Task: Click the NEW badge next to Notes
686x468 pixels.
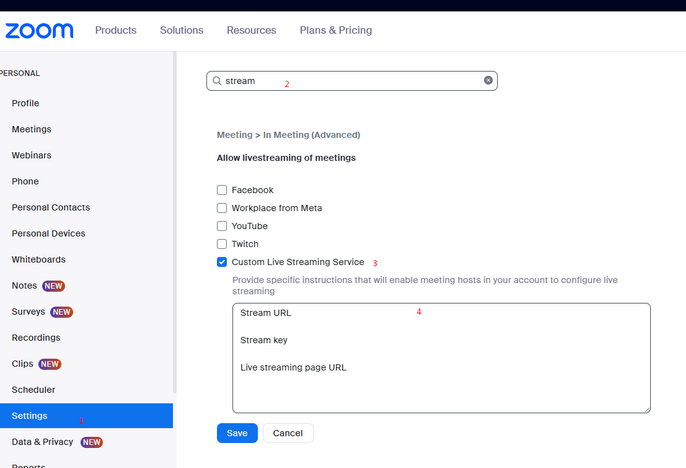Action: pyautogui.click(x=53, y=286)
